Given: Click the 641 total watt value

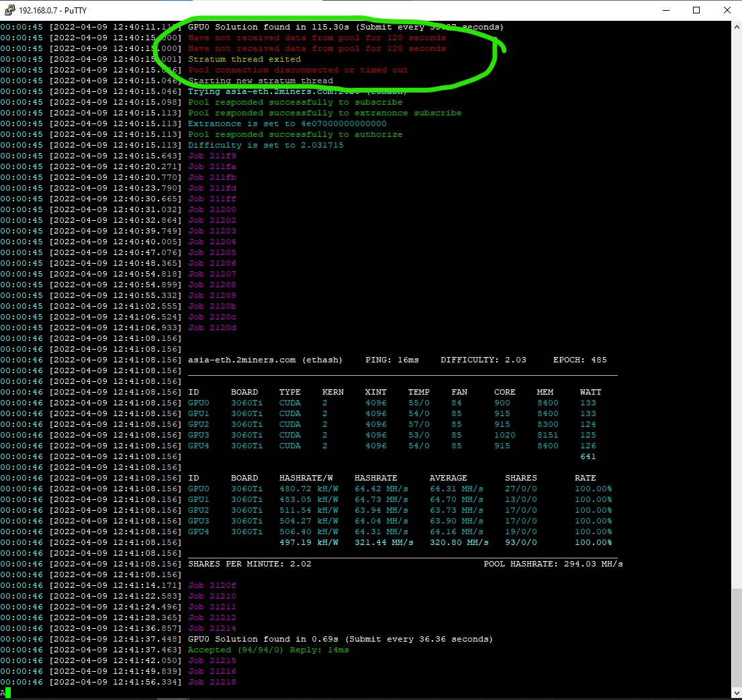Looking at the screenshot, I should (x=588, y=456).
